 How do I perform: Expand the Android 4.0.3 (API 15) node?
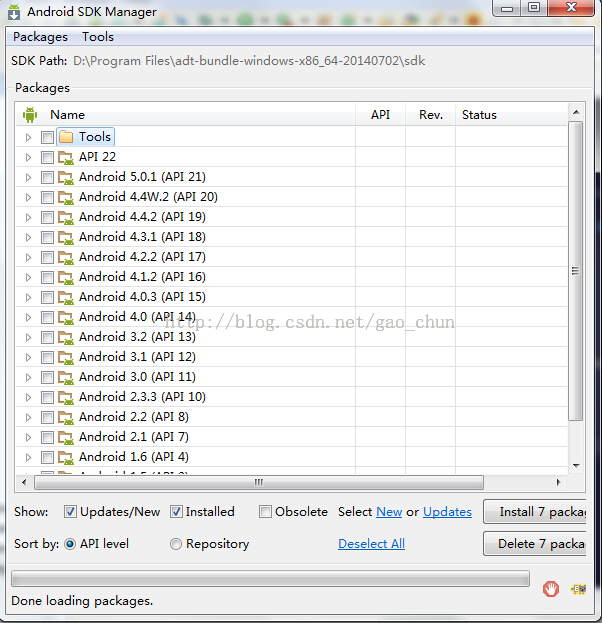(x=28, y=297)
